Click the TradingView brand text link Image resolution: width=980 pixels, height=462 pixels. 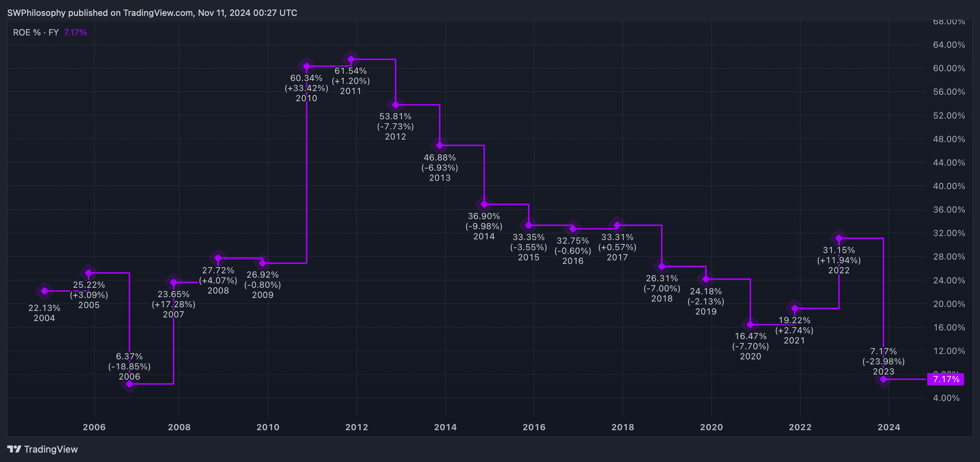point(51,449)
